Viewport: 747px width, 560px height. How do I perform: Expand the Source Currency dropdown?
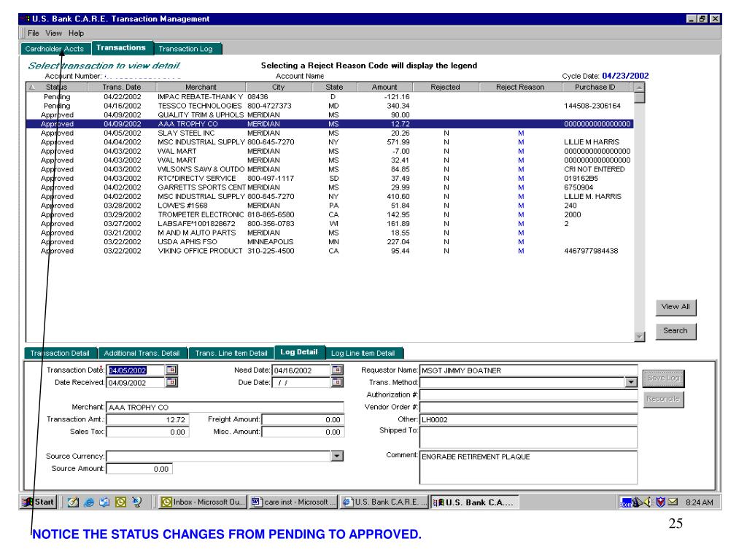coord(337,456)
